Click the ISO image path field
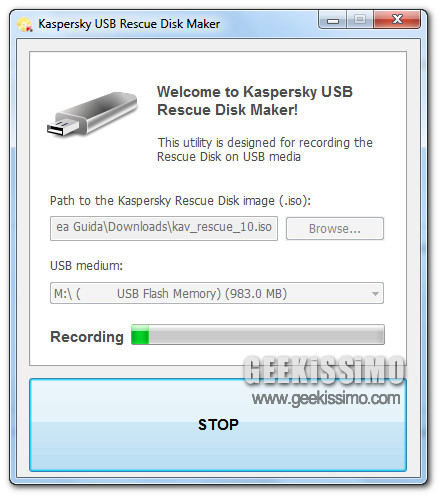 click(x=164, y=228)
